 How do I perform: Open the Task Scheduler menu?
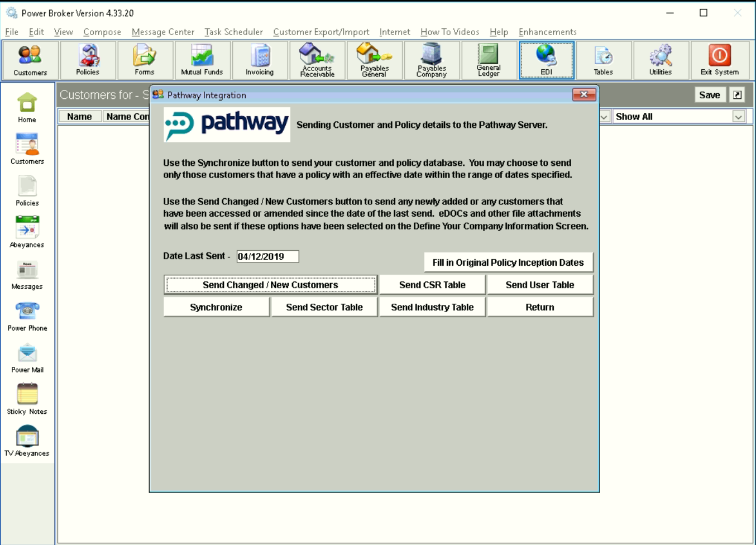pyautogui.click(x=233, y=32)
